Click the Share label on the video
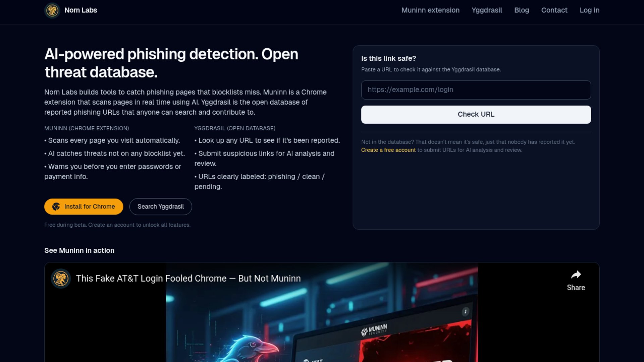 [576, 288]
